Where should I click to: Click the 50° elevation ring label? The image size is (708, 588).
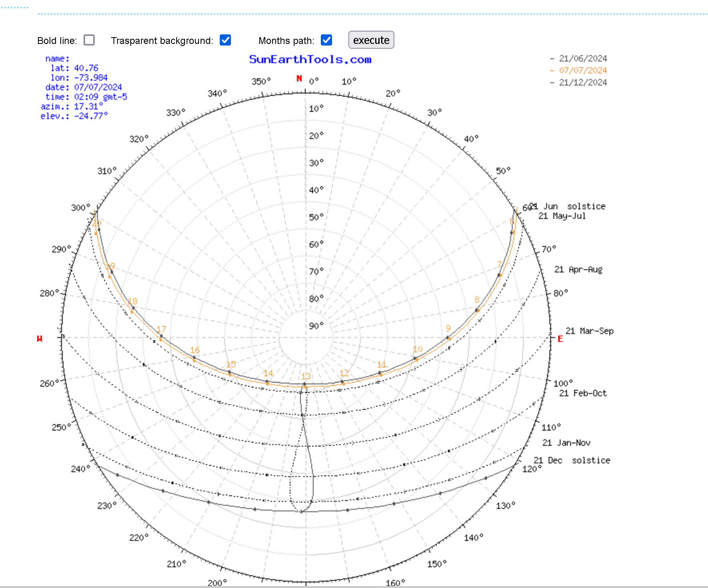click(x=316, y=217)
